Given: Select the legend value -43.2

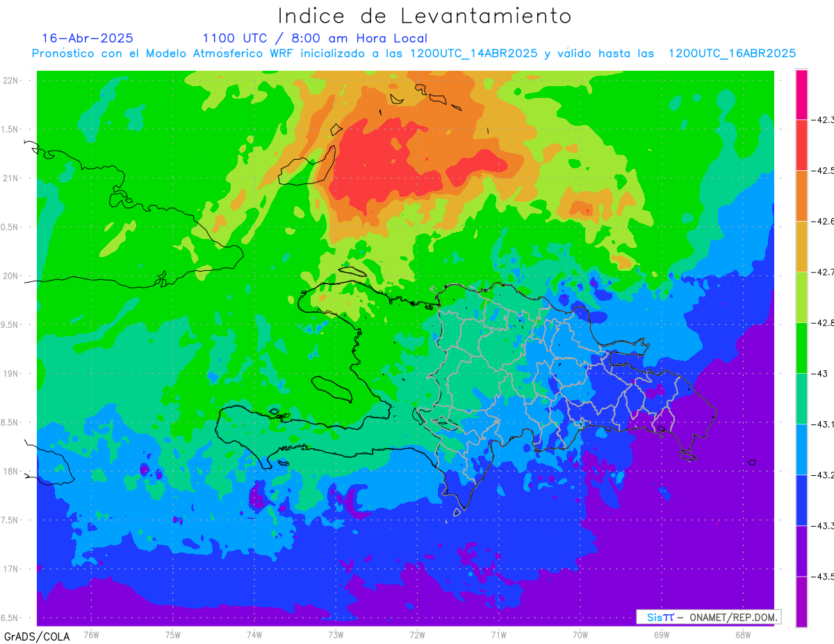Looking at the screenshot, I should click(x=823, y=475).
